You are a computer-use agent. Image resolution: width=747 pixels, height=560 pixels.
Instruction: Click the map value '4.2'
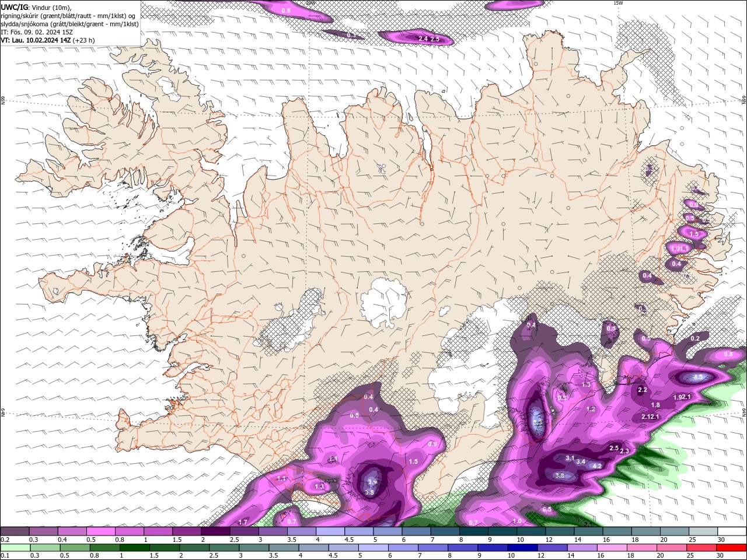click(x=597, y=466)
